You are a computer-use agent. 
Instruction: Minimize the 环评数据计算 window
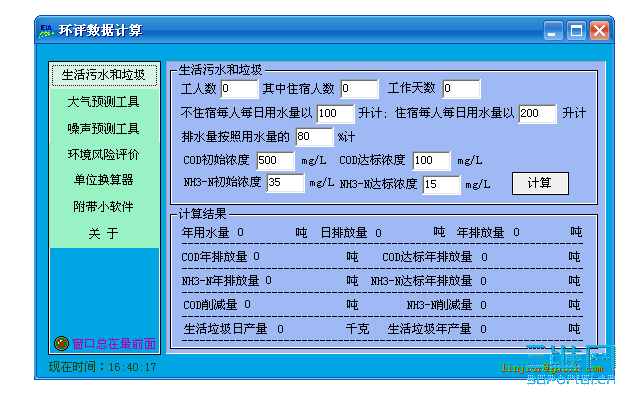pos(553,31)
